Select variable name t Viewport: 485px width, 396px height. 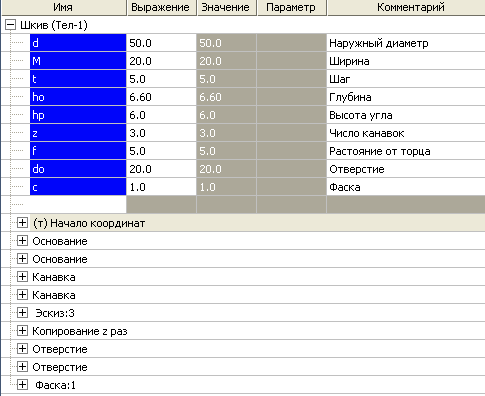(78, 79)
